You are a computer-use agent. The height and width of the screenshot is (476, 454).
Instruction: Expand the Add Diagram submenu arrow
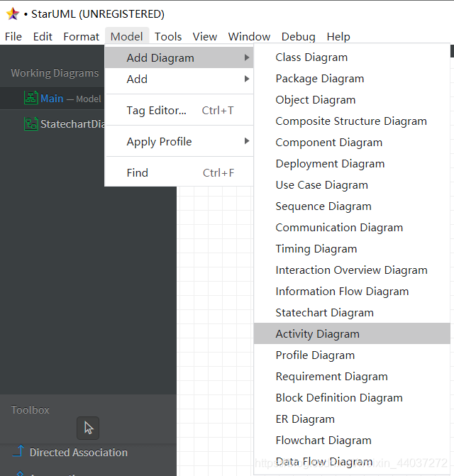point(247,57)
